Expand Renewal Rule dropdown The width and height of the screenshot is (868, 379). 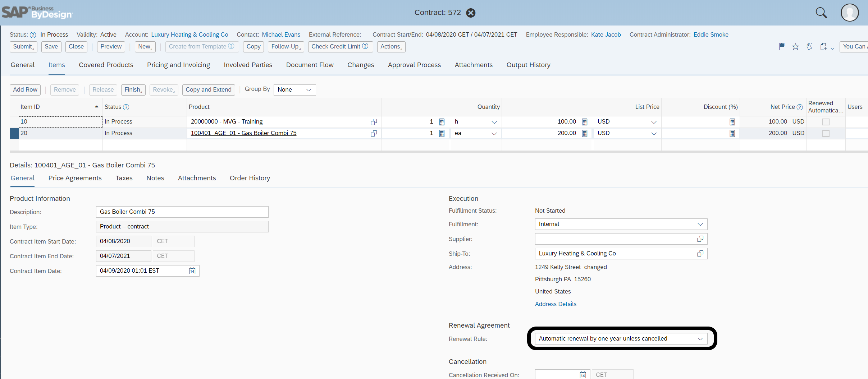700,339
